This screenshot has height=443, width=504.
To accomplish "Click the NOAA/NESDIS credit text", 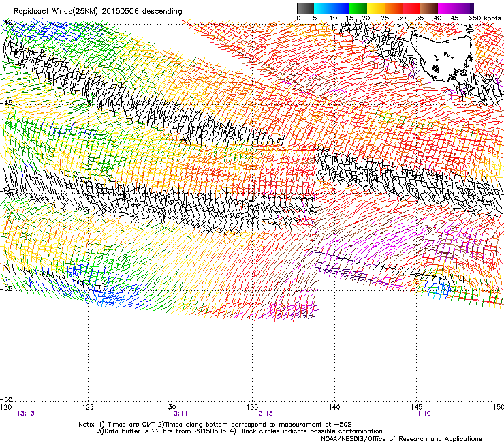I will coord(401,439).
